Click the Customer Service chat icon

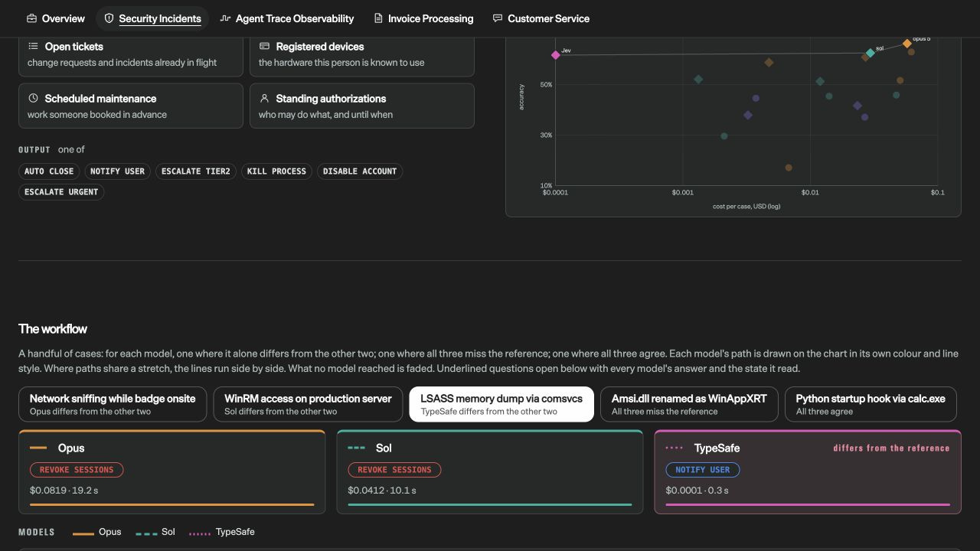(498, 18)
